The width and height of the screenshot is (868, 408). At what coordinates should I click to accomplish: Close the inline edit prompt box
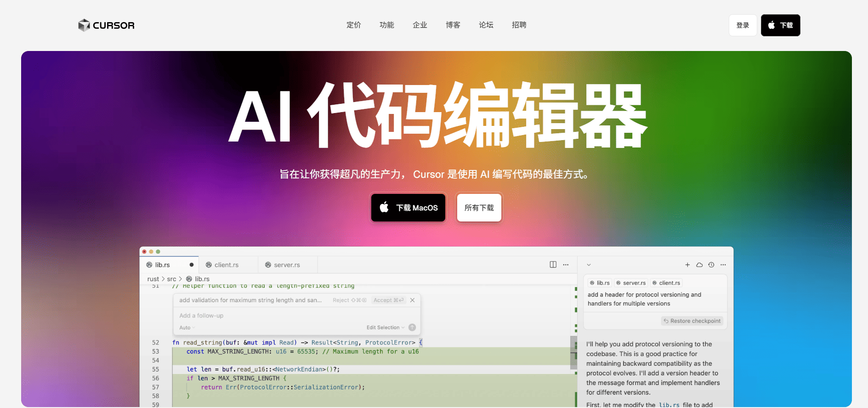[x=413, y=300]
